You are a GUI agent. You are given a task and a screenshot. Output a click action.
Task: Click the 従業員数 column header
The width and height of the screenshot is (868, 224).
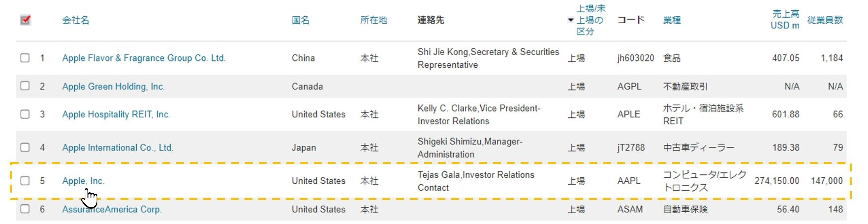[x=825, y=20]
